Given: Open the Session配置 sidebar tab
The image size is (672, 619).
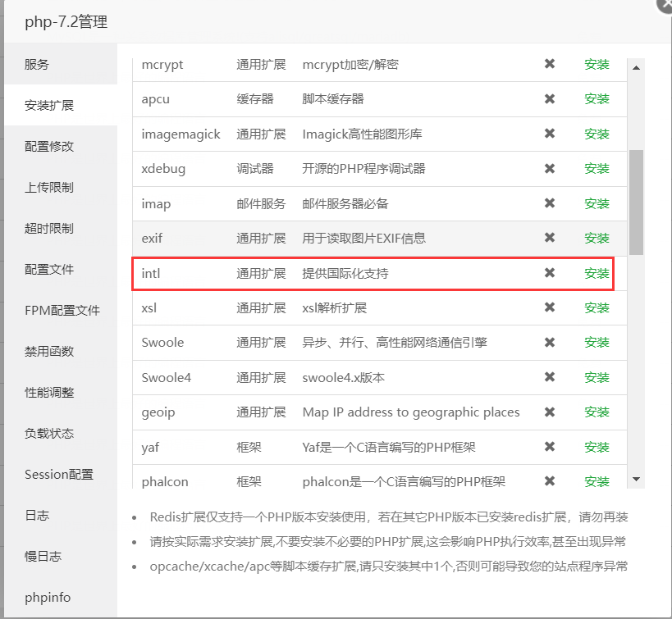Looking at the screenshot, I should click(61, 474).
